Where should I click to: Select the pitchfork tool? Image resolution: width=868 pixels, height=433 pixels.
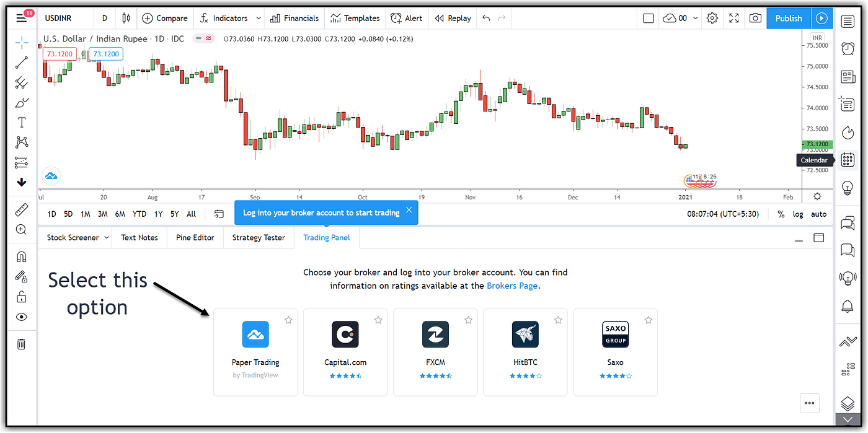coord(22,82)
